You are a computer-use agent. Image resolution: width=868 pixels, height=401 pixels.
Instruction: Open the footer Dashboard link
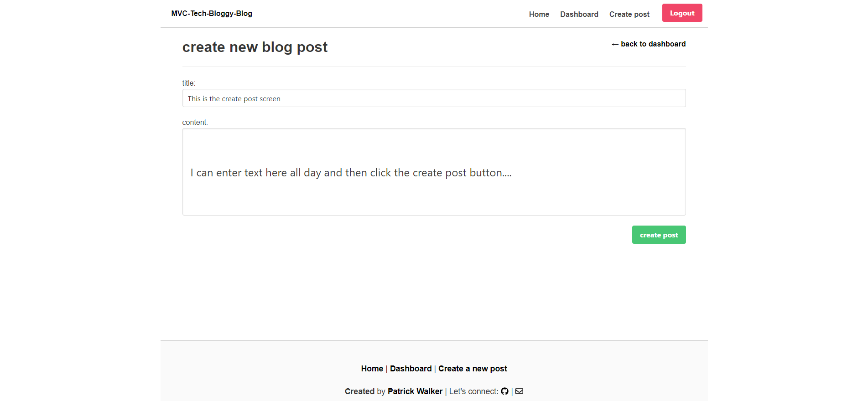click(411, 369)
